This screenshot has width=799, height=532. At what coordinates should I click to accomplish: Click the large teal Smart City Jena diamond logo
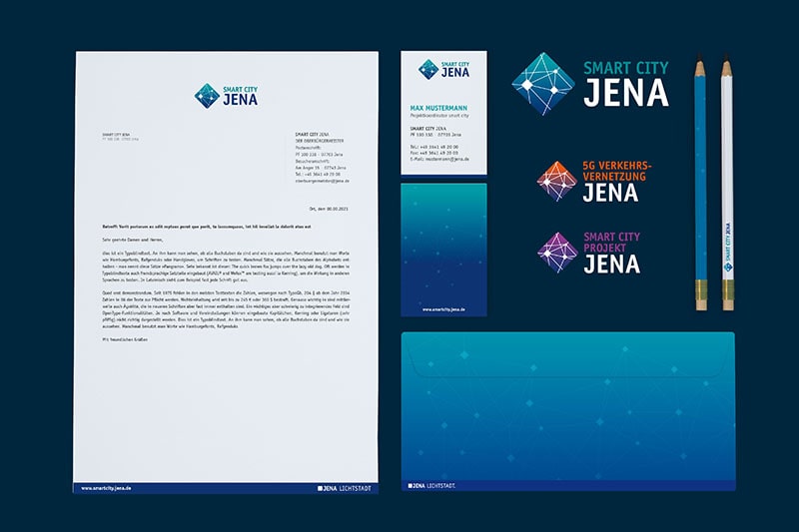click(x=543, y=84)
